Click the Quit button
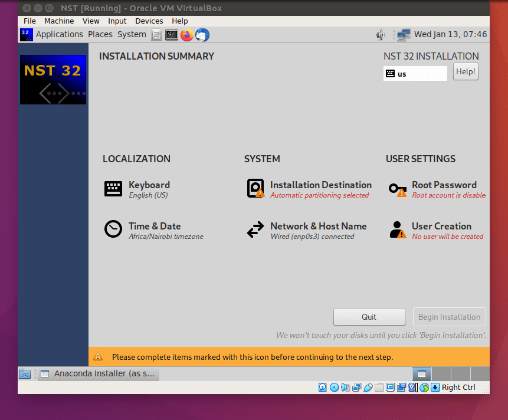 pyautogui.click(x=369, y=317)
